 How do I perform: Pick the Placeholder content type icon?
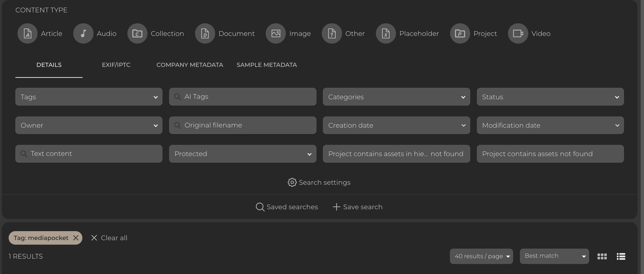click(386, 34)
